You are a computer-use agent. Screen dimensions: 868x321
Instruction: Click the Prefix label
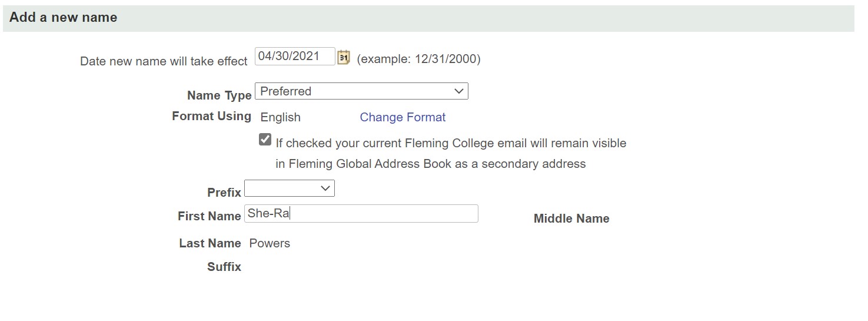coord(224,193)
